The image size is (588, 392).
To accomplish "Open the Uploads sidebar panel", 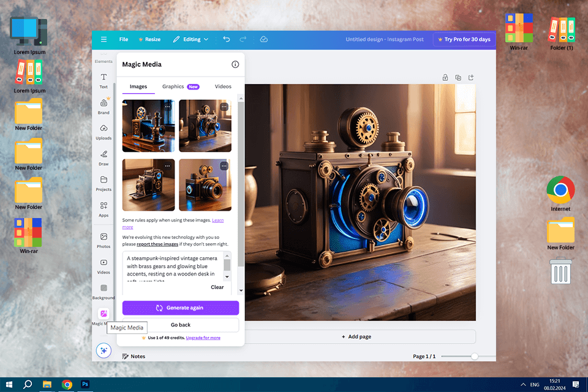I will (104, 132).
